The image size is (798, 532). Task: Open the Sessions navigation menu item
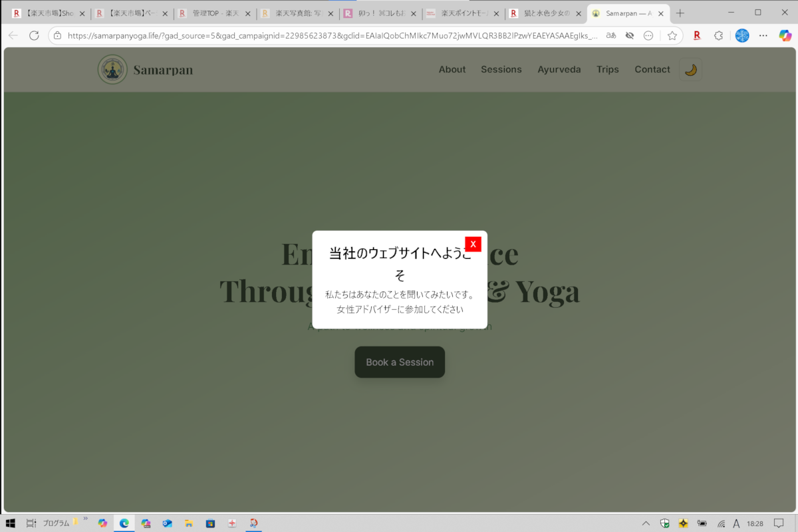(x=501, y=70)
